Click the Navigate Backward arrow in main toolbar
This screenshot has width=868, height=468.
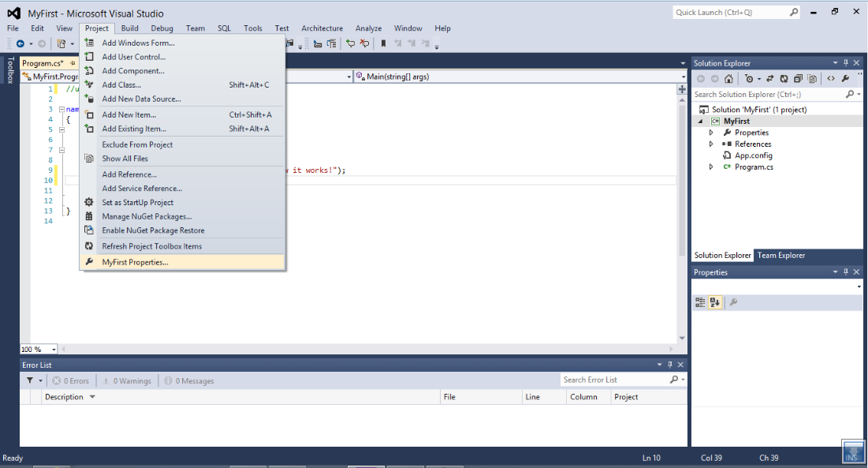coord(20,43)
